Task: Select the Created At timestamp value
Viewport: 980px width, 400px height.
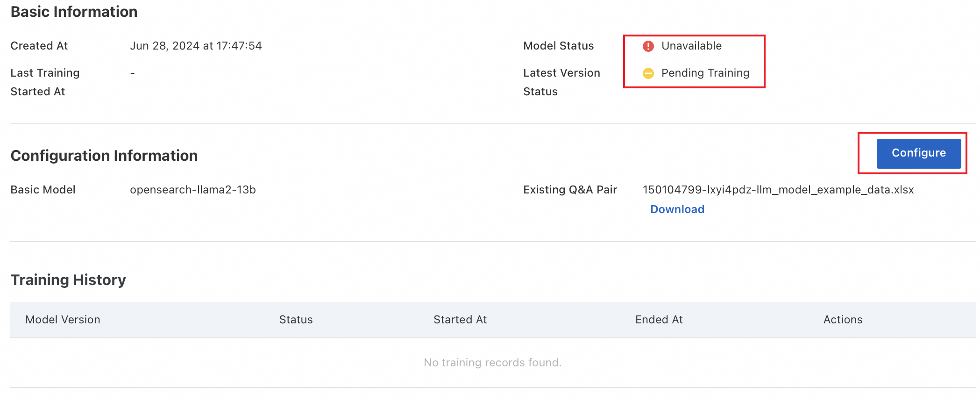Action: pyautogui.click(x=196, y=46)
